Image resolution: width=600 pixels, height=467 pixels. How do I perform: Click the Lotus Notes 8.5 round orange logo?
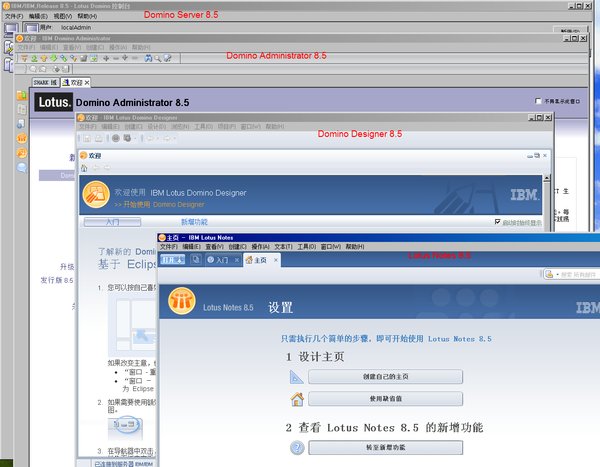pos(182,301)
